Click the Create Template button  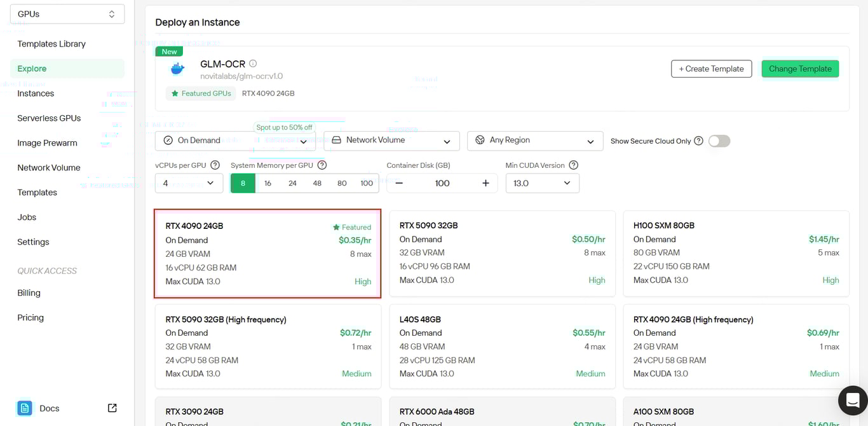[711, 69]
